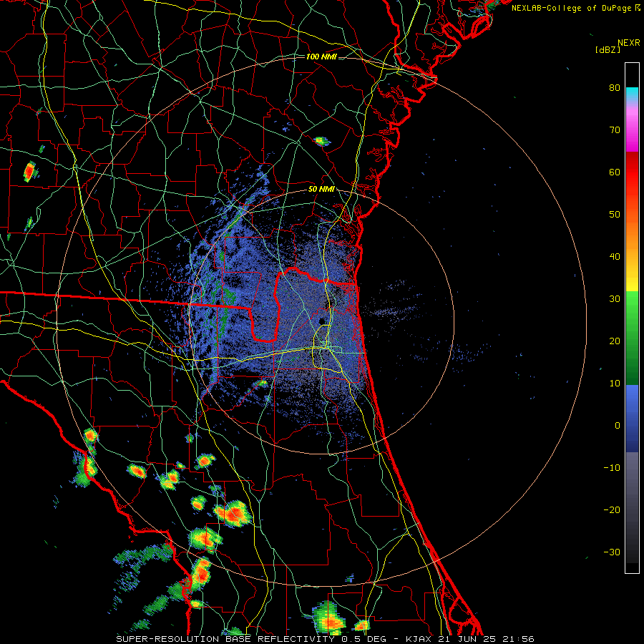
Task: Click the NEXR label above the scale
Action: pyautogui.click(x=629, y=43)
